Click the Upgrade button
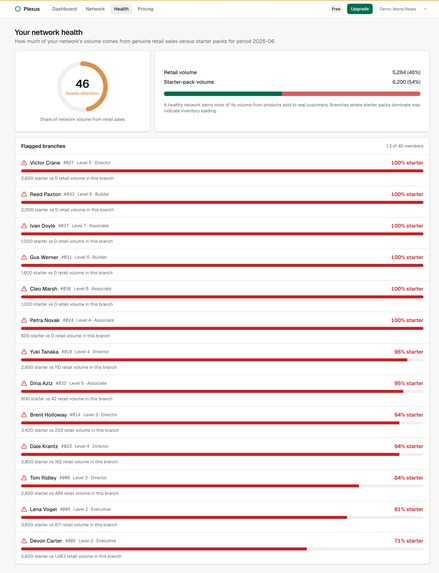 tap(360, 9)
